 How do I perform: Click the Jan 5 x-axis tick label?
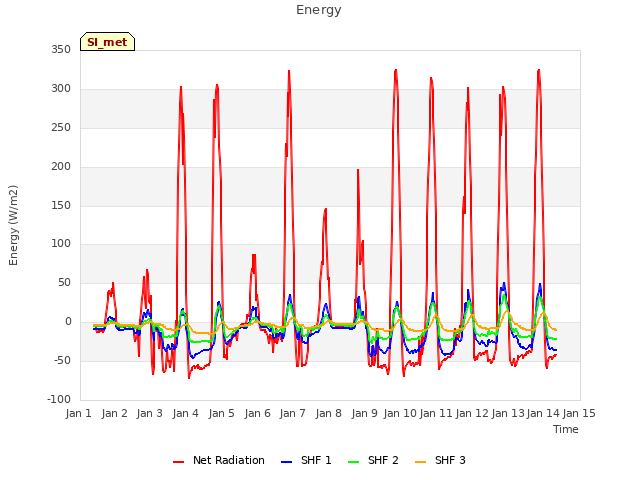point(222,413)
